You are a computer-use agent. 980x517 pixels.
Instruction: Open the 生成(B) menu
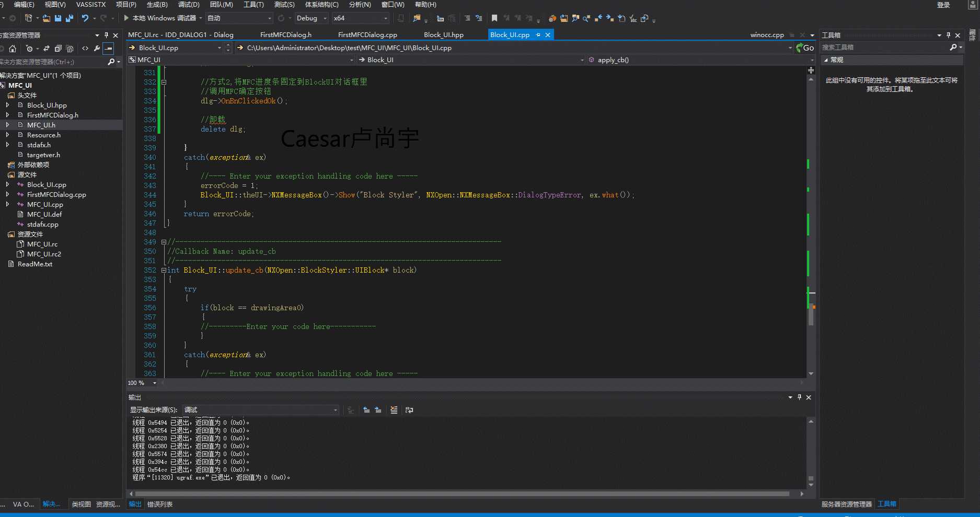(x=157, y=5)
